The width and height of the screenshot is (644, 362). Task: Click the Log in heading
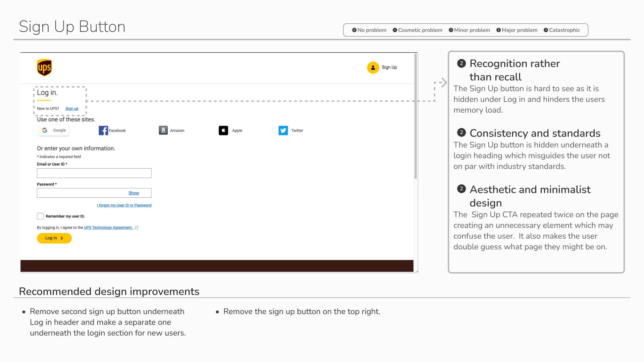[47, 93]
